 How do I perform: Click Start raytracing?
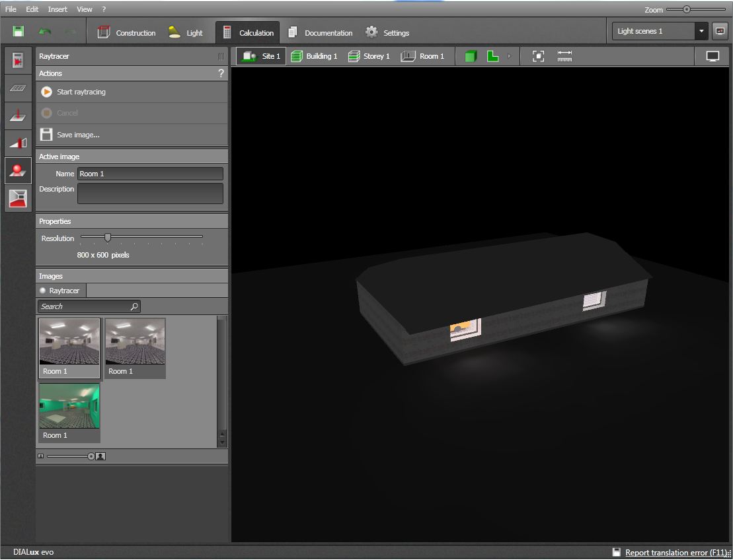click(132, 92)
